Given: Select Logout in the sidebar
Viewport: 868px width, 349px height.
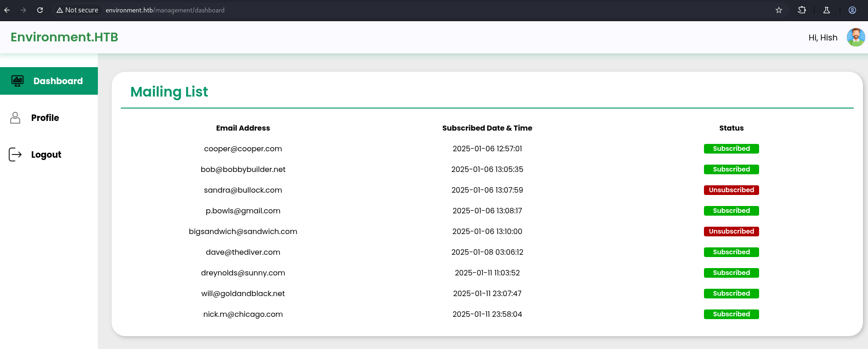Looking at the screenshot, I should click(x=49, y=154).
